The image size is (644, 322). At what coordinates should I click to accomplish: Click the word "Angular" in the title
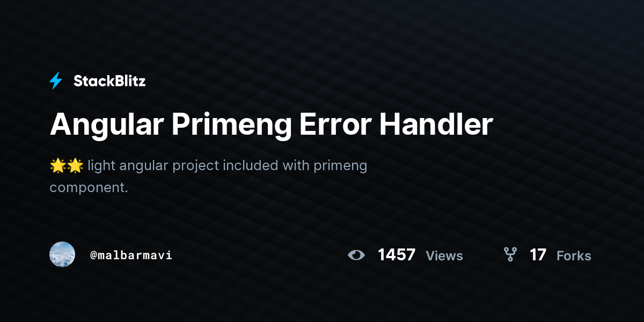tap(107, 126)
